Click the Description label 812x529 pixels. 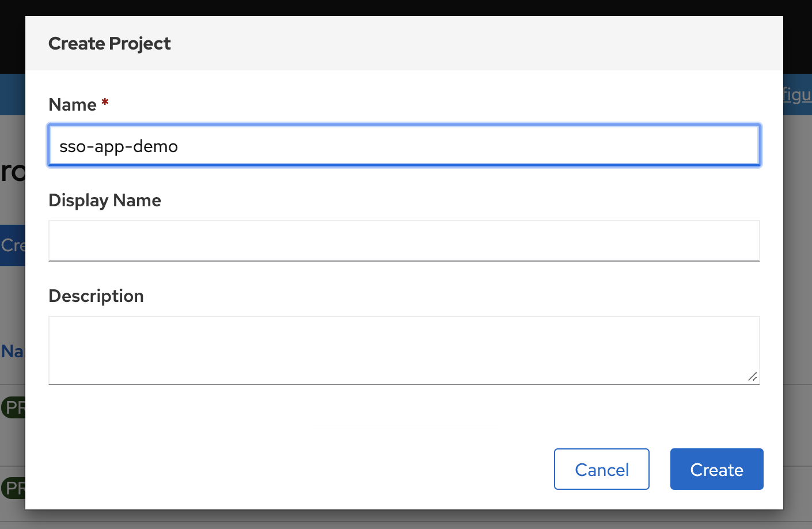pyautogui.click(x=96, y=296)
